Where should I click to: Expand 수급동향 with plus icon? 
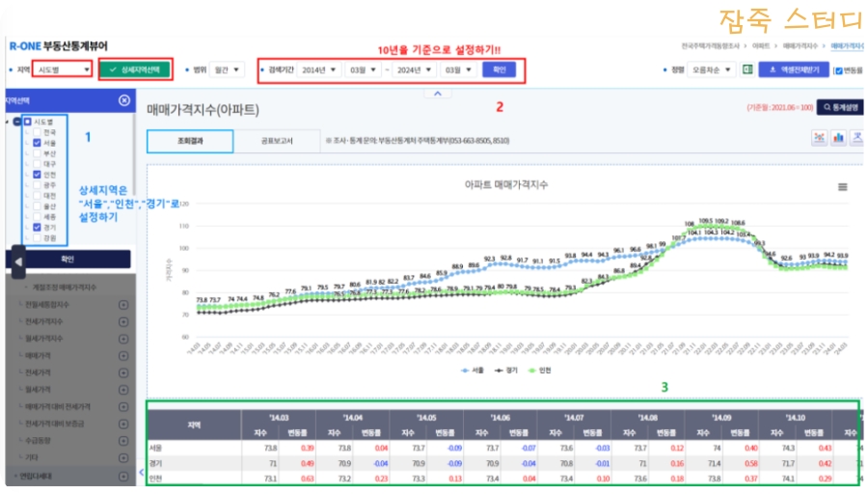[123, 441]
